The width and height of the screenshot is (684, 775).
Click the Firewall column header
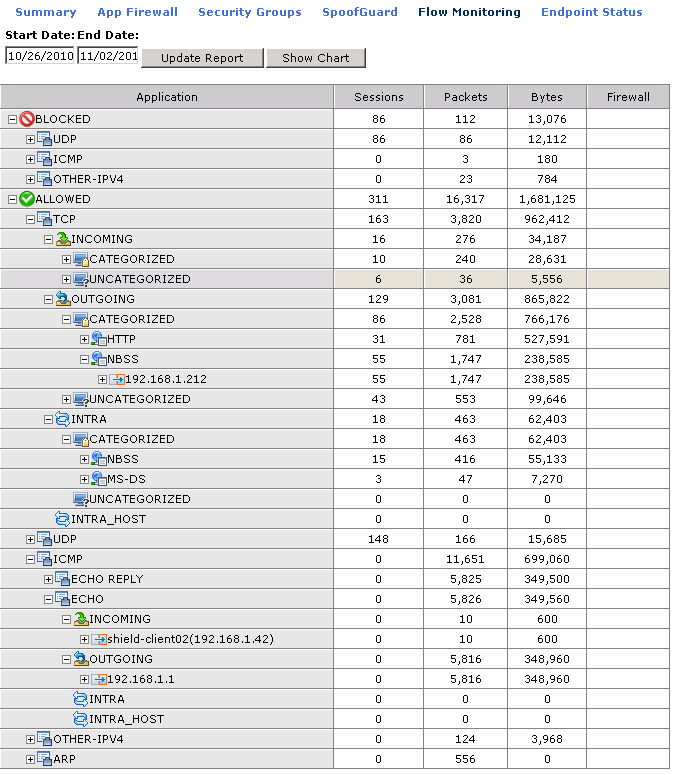(628, 97)
